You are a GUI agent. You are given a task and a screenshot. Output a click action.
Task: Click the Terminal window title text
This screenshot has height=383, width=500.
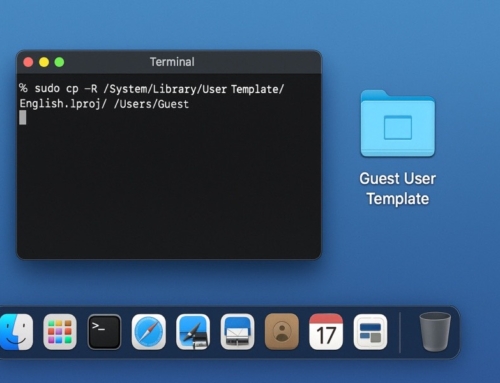point(172,62)
